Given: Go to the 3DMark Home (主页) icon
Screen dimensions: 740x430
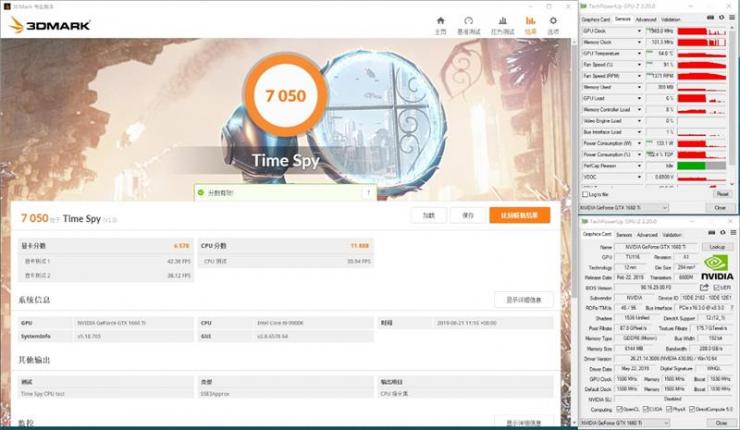Looking at the screenshot, I should [440, 21].
